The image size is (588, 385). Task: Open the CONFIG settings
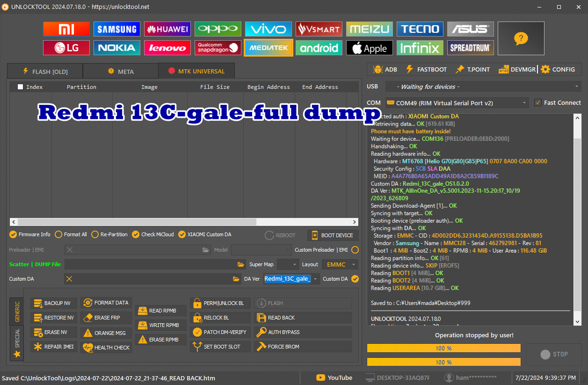558,69
